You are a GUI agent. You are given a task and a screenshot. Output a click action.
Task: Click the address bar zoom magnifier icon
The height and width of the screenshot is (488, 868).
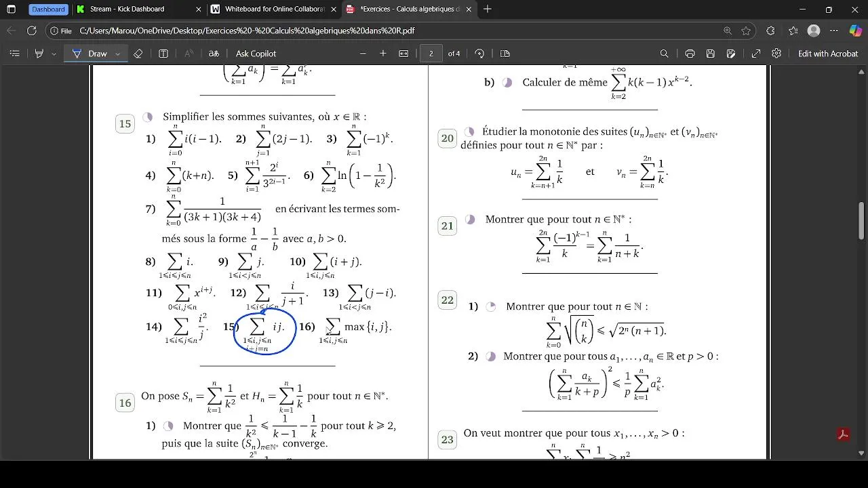click(x=728, y=30)
